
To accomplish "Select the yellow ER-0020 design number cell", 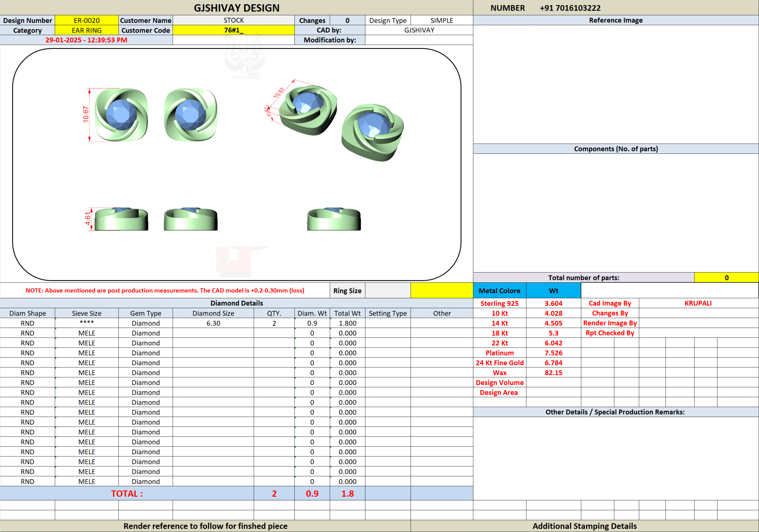I will click(87, 20).
